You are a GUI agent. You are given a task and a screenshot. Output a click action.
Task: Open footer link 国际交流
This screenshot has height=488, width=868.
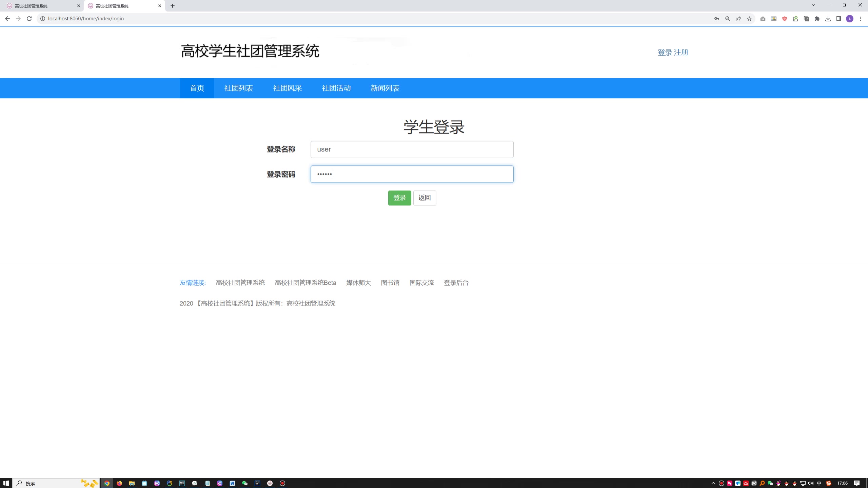pos(422,283)
